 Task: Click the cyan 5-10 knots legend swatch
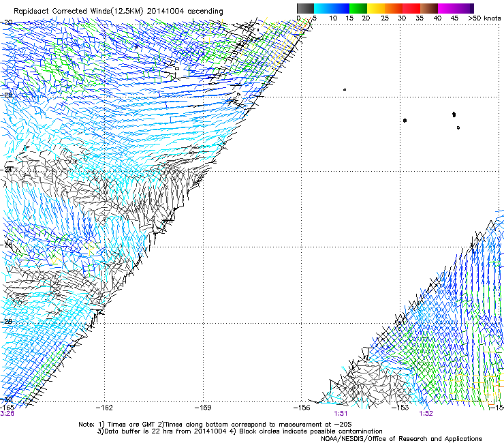tap(323, 8)
